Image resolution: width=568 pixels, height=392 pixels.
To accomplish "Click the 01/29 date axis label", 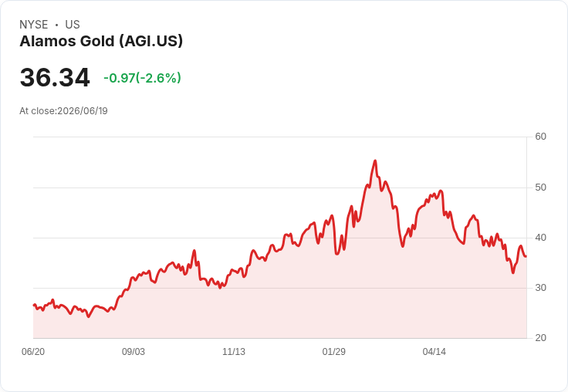I will [334, 352].
